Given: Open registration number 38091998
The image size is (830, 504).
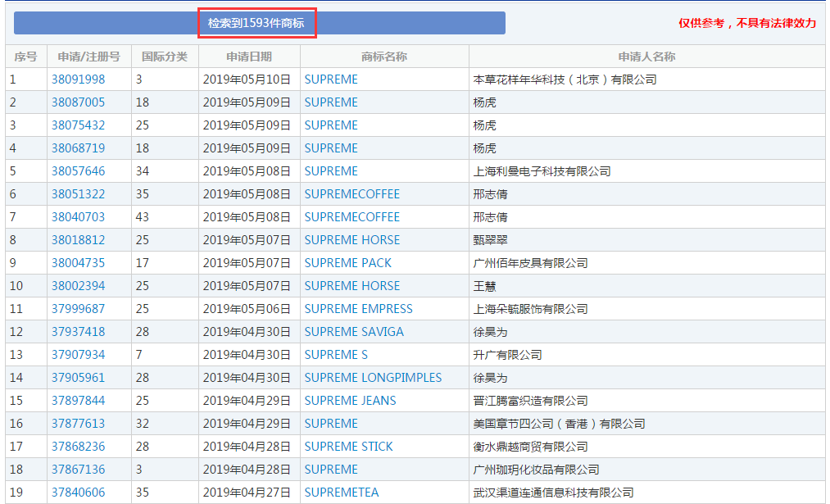Looking at the screenshot, I should [x=79, y=79].
